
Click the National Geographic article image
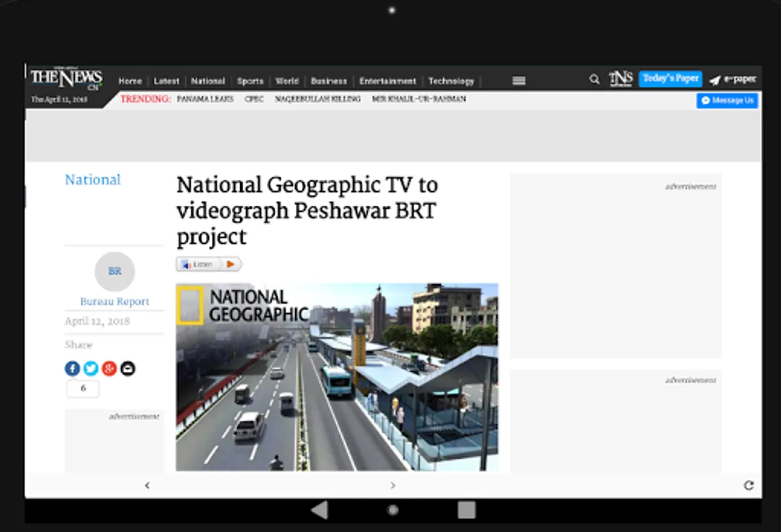[x=337, y=377]
